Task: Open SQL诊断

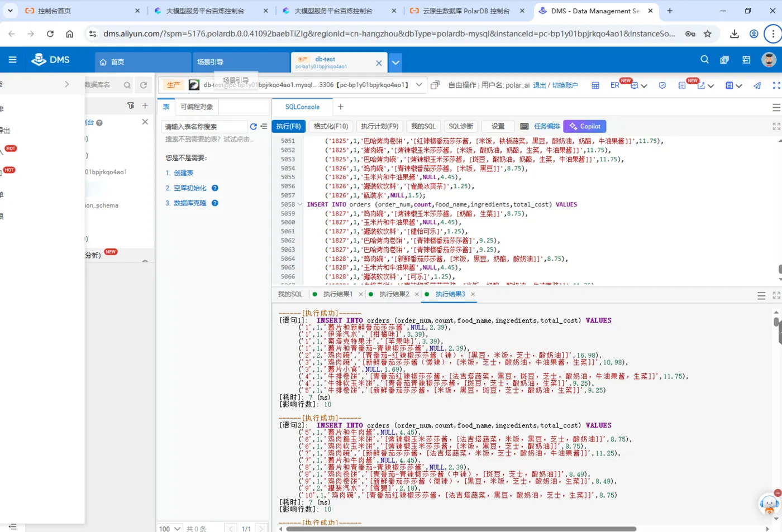Action: coord(461,126)
